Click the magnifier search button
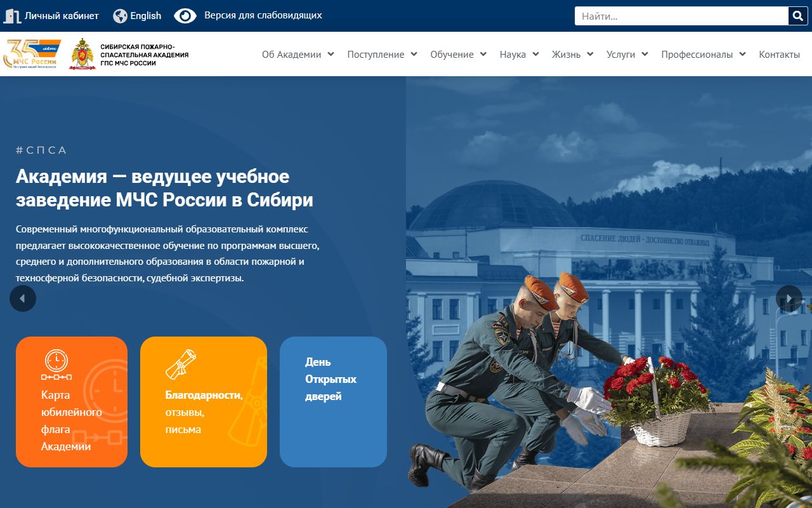The height and width of the screenshot is (508, 812). point(797,16)
